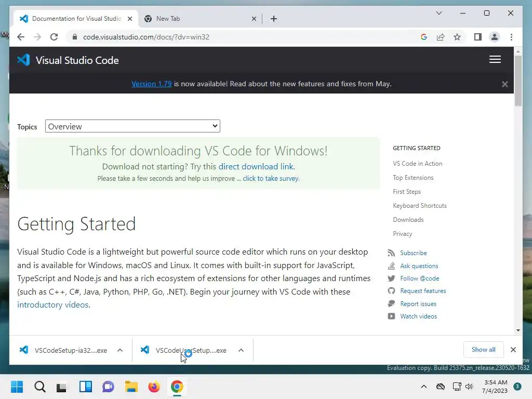Show hidden system tray icons
Image resolution: width=532 pixels, height=399 pixels.
[x=424, y=387]
